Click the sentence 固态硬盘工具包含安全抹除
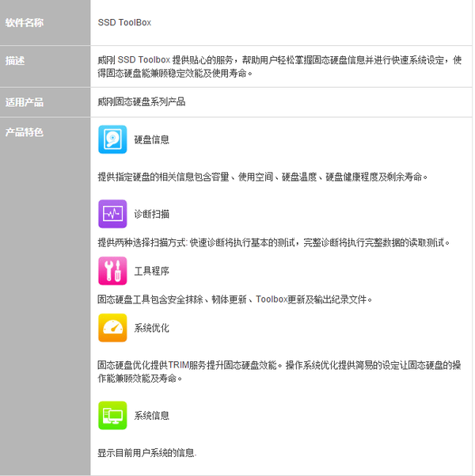The height and width of the screenshot is (476, 475). (x=234, y=299)
